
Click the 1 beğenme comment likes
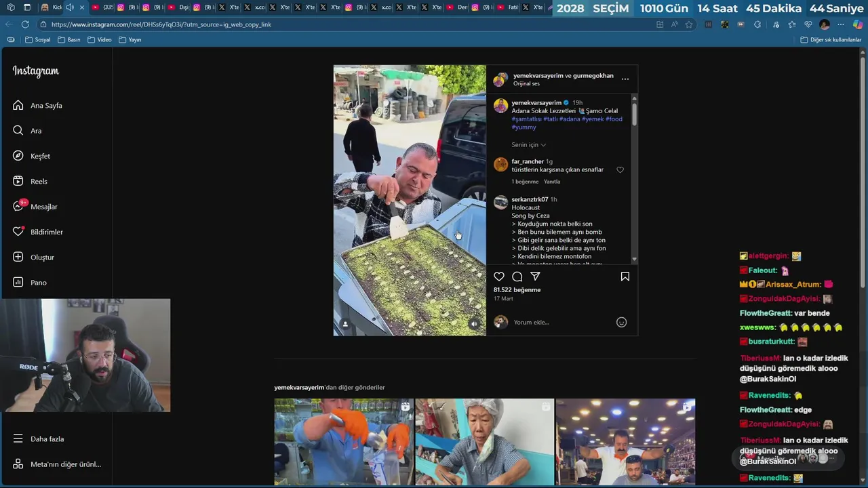(525, 182)
